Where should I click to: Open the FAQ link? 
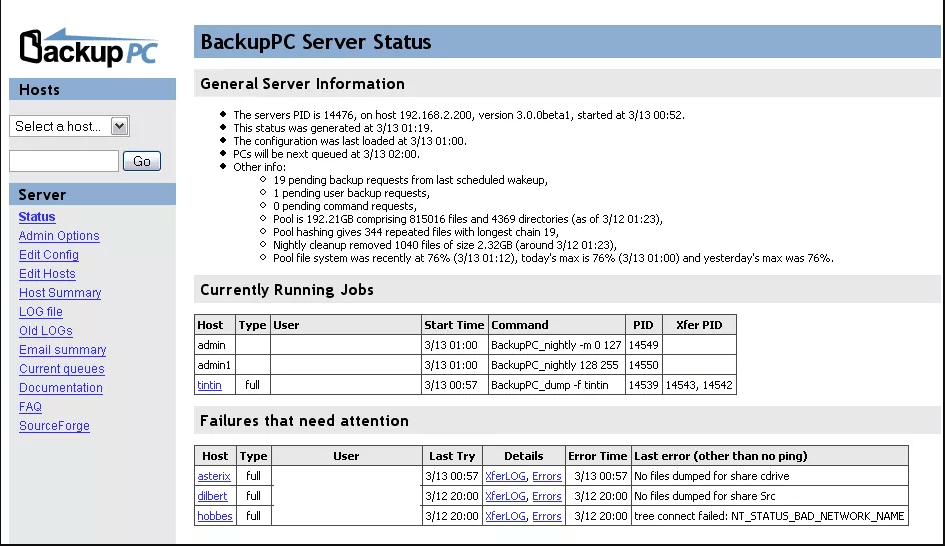click(30, 407)
